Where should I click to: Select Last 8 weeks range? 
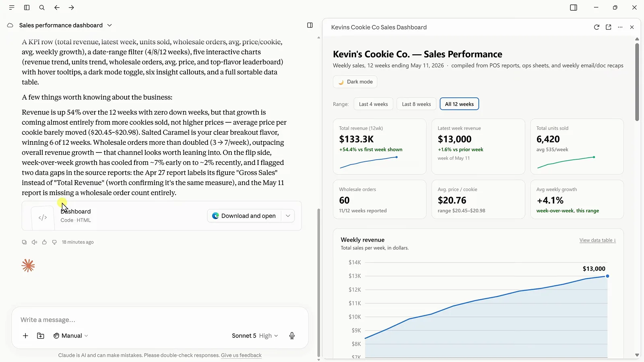point(416,104)
